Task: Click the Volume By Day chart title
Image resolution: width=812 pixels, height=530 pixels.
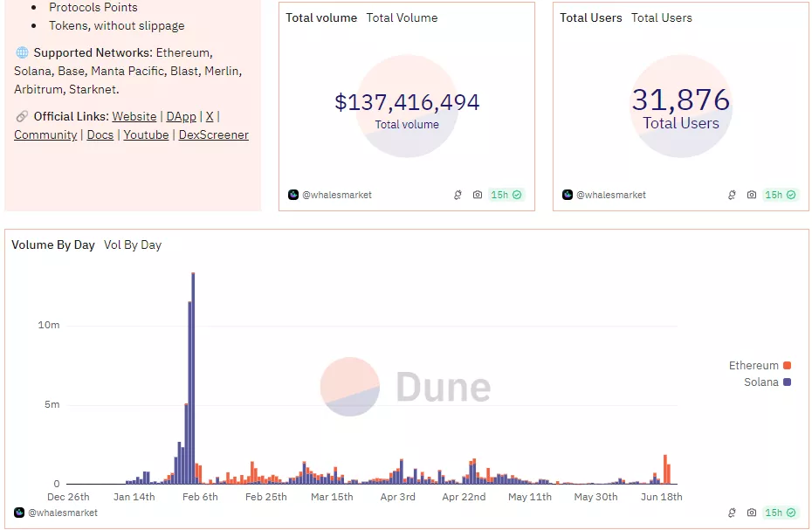Action: 53,244
